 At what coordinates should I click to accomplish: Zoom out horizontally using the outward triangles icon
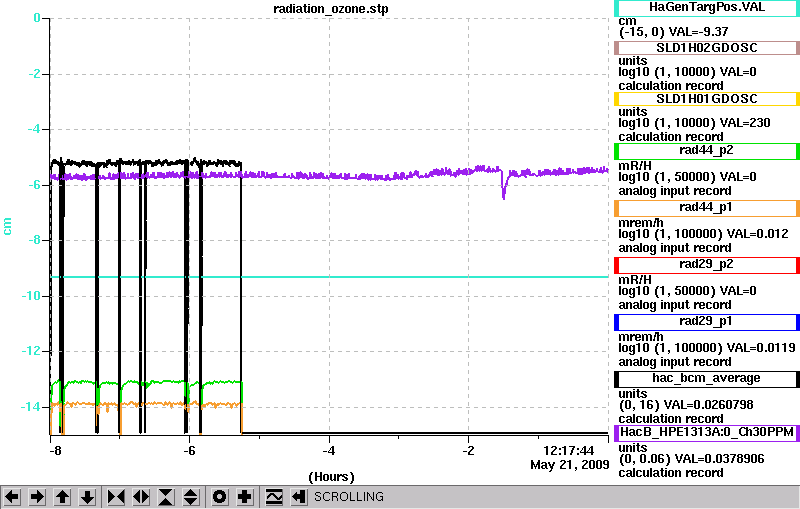pyautogui.click(x=141, y=497)
